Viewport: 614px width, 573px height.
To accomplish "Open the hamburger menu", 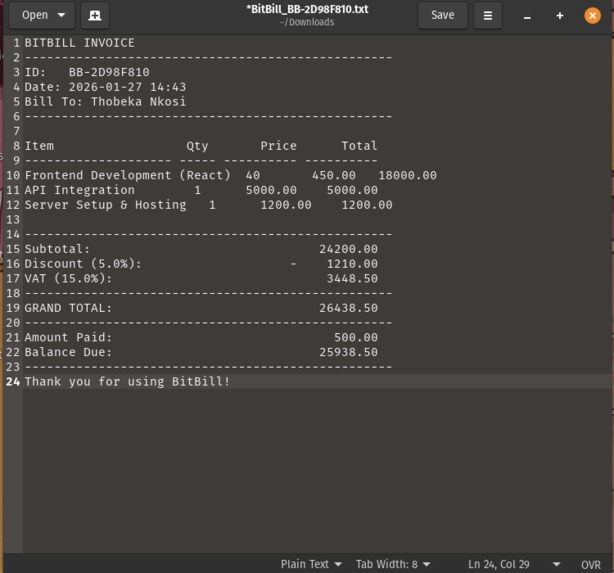I will [488, 15].
